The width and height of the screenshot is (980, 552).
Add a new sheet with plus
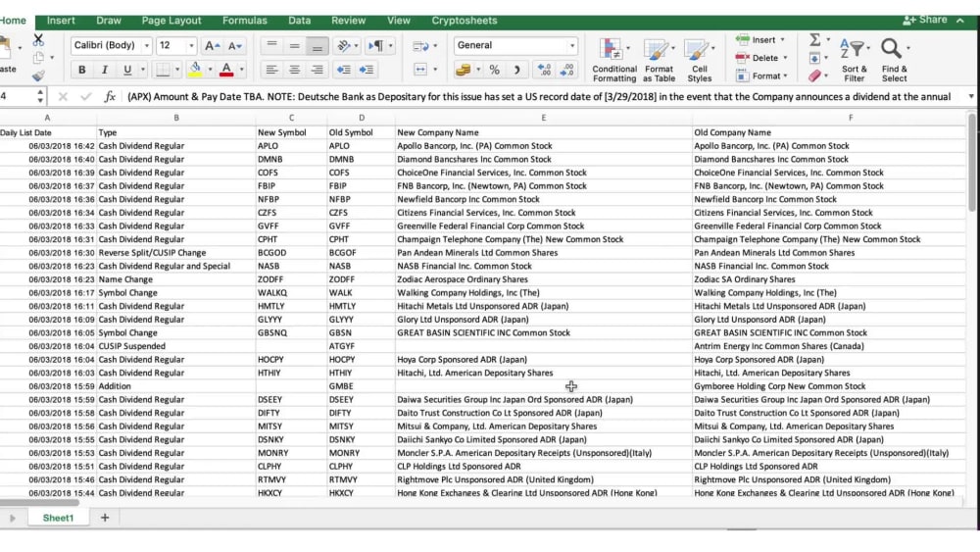(x=105, y=518)
